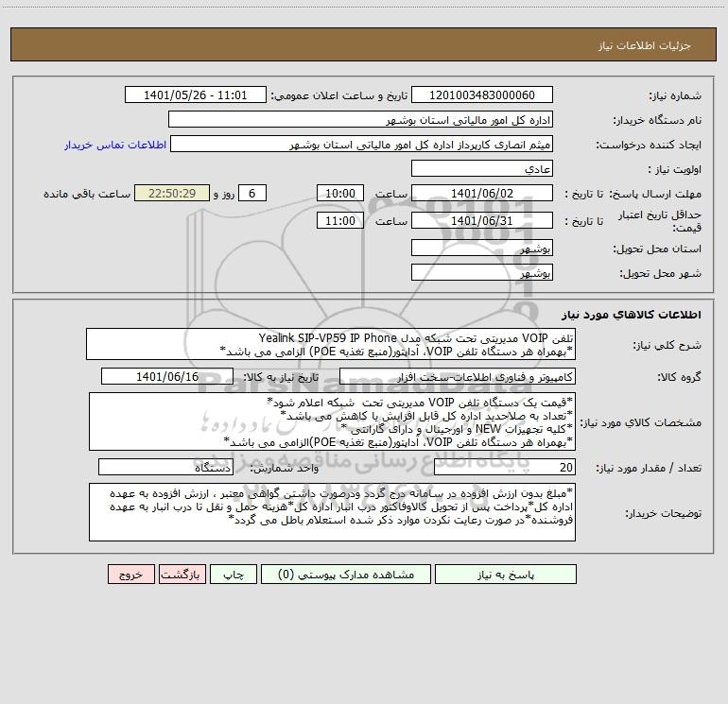Click the label توضیحات خریدار
The image size is (728, 704).
(x=664, y=513)
